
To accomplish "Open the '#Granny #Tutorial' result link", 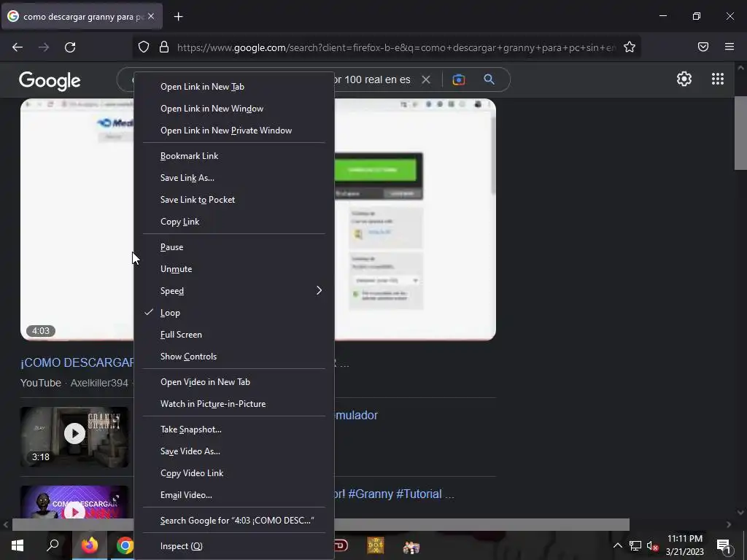I will [x=395, y=494].
